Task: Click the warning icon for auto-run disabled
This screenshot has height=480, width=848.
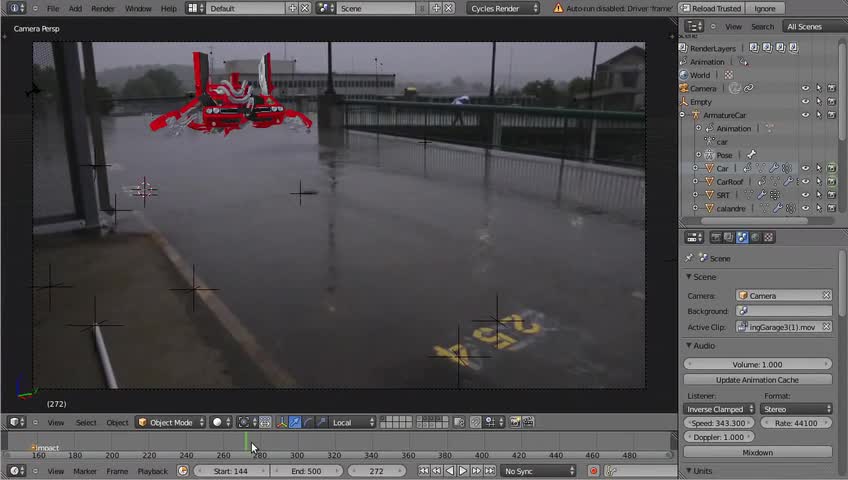Action: 558,8
